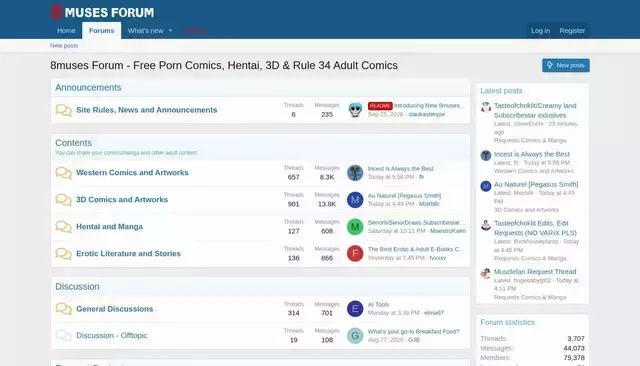This screenshot has height=366, width=640.
Task: Open red F avatar in Erotic Literature row
Action: coord(355,253)
